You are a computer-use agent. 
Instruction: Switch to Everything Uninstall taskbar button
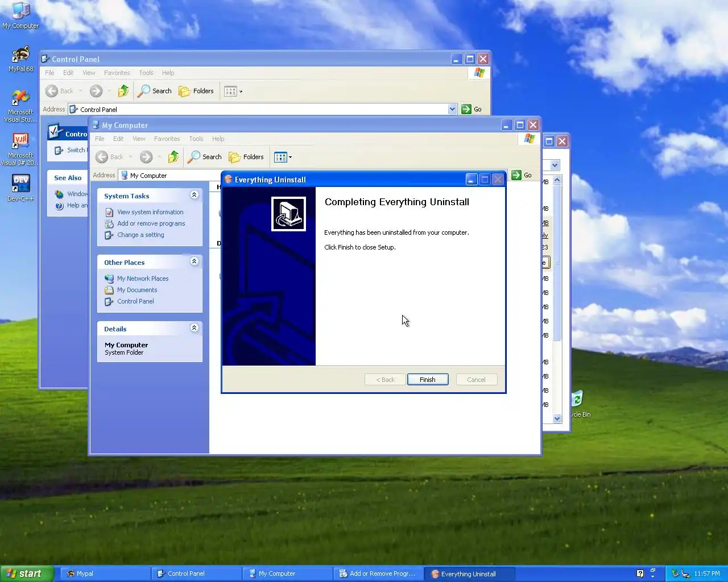pos(470,573)
